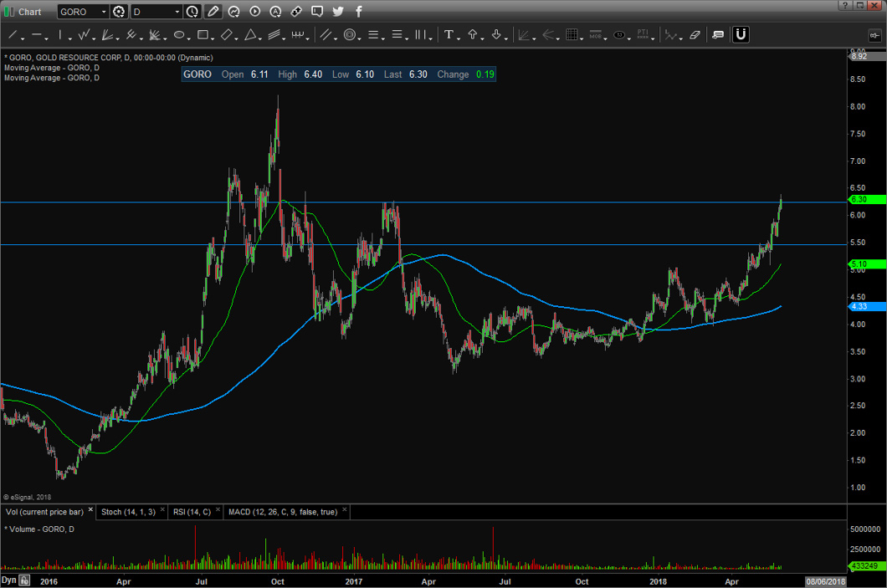The height and width of the screenshot is (588, 887).
Task: Select the first Moving Average - GORO, D label
Action: point(52,68)
